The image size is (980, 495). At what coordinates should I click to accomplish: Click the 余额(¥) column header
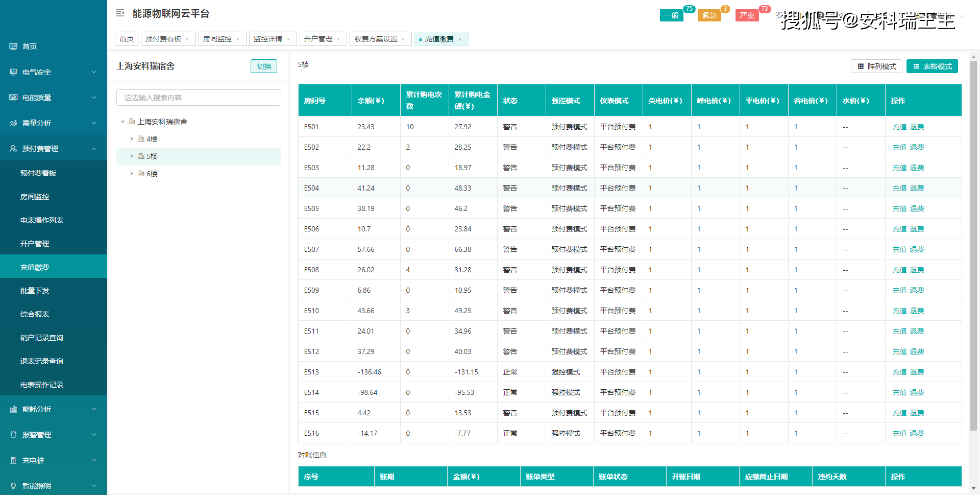pyautogui.click(x=376, y=101)
